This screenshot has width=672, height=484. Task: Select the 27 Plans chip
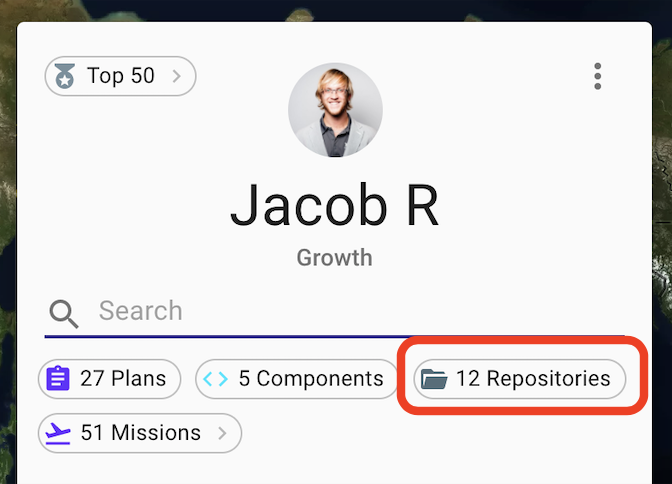coord(109,379)
